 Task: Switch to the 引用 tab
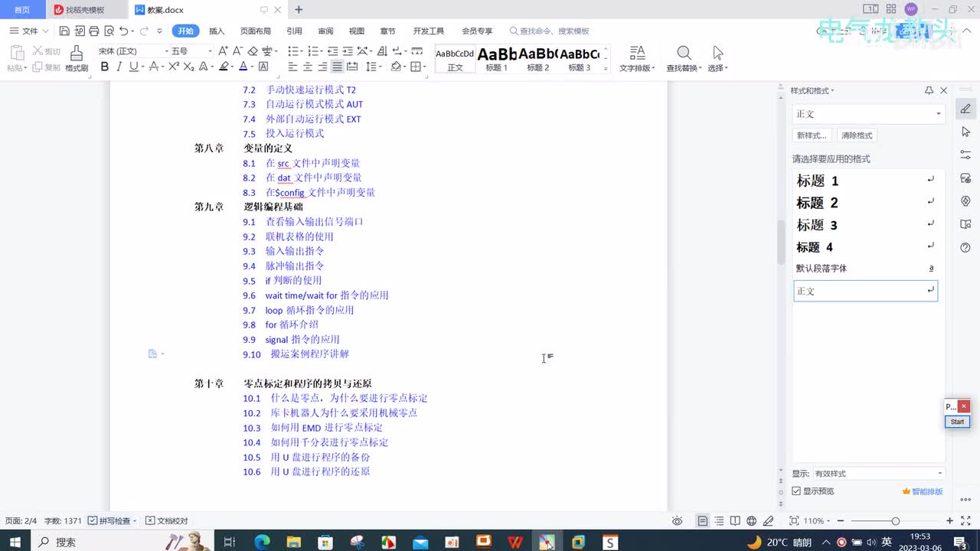click(x=294, y=31)
